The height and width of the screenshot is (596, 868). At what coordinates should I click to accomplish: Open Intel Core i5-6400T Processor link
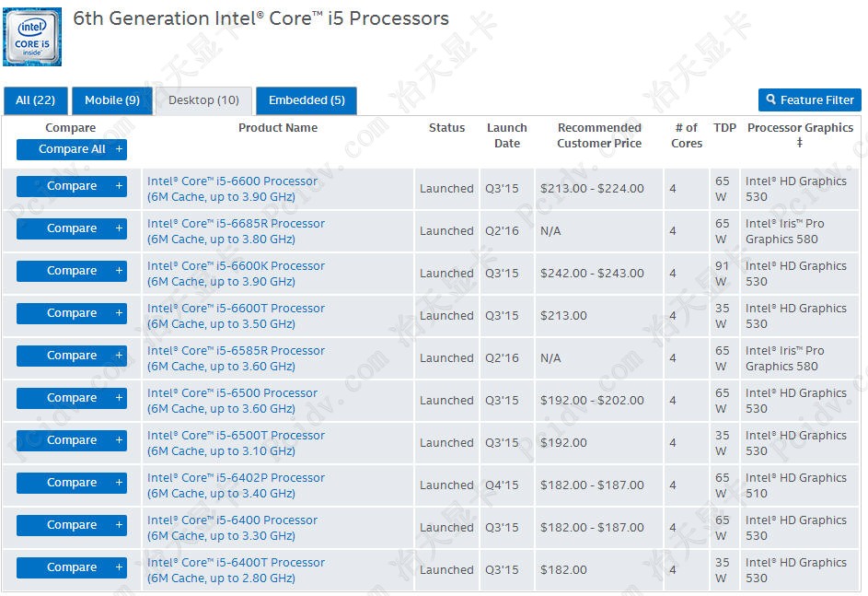coord(236,570)
